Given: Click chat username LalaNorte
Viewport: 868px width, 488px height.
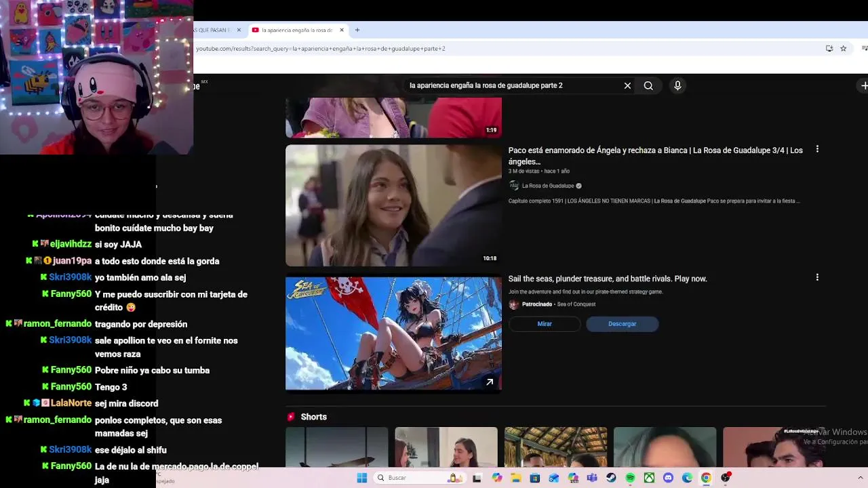Looking at the screenshot, I should 71,403.
